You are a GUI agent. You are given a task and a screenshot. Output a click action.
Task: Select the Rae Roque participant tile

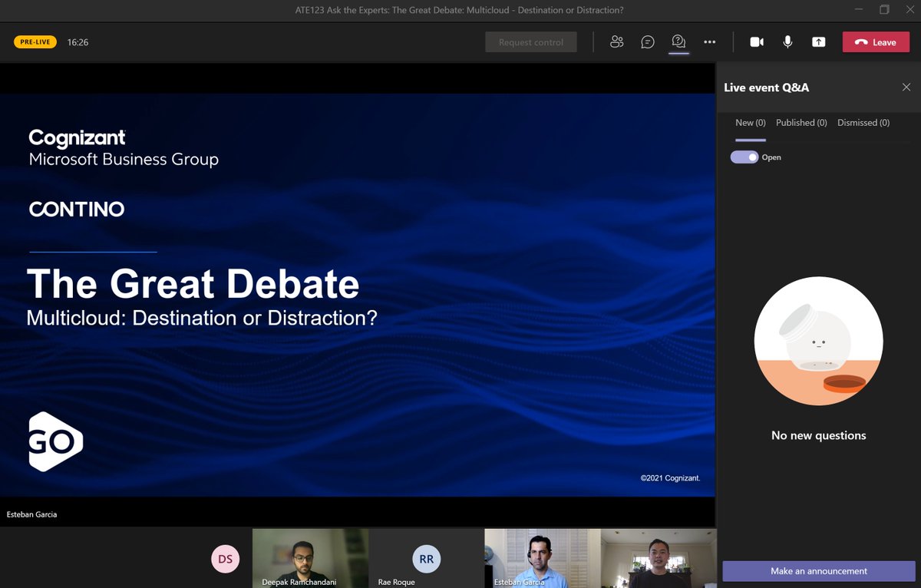click(x=427, y=558)
